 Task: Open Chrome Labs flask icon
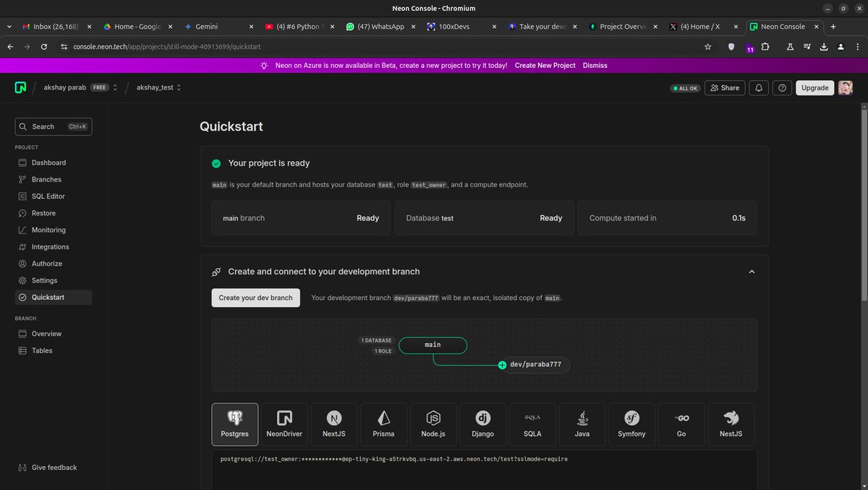[x=789, y=46]
